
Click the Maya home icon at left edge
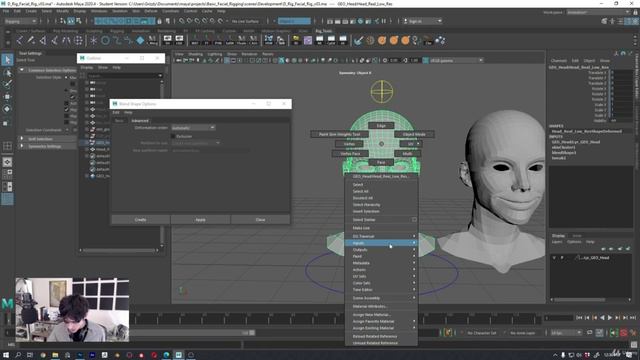tap(7, 303)
